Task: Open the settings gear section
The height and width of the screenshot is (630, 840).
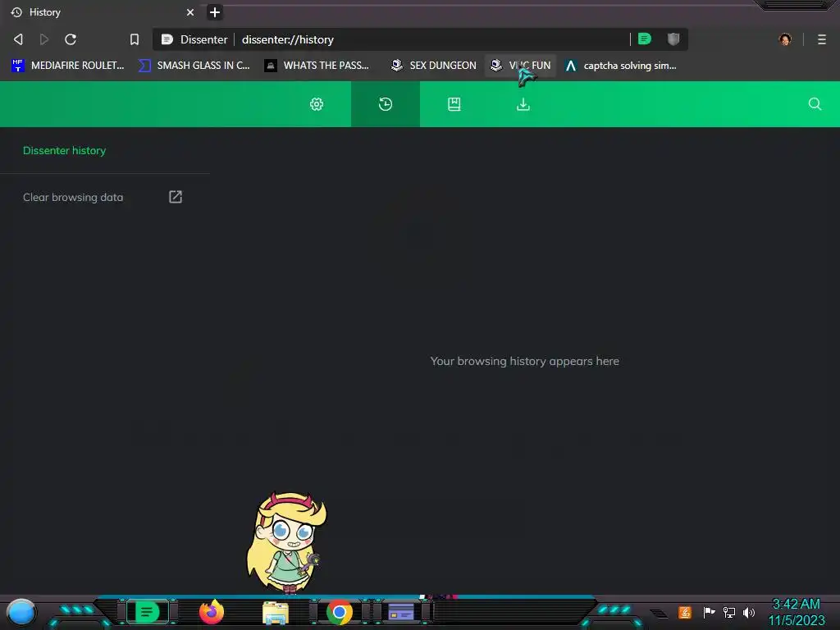Action: pos(317,104)
